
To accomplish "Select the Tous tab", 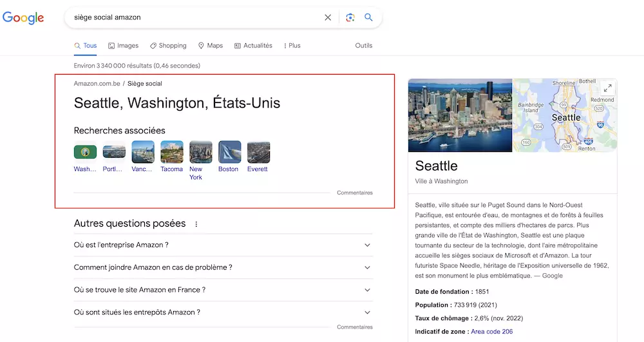I will tap(86, 46).
